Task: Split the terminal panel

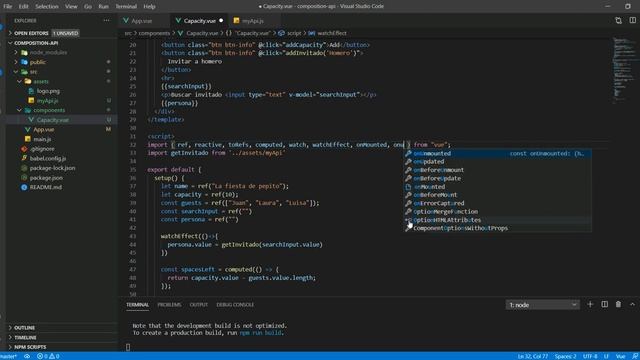Action: tap(604, 304)
